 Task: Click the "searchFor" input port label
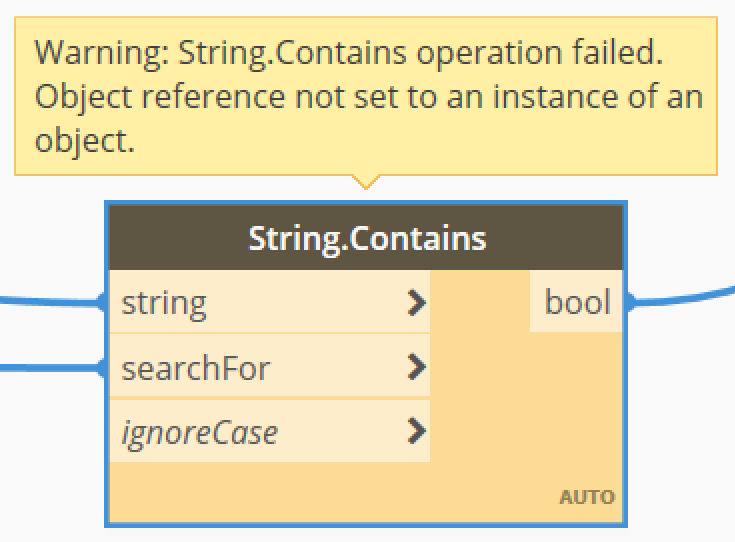click(x=195, y=368)
